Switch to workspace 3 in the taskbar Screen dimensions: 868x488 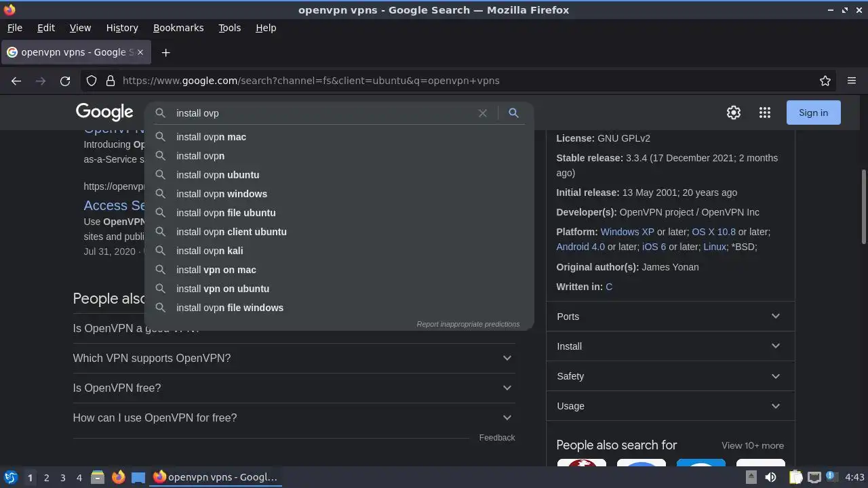62,478
